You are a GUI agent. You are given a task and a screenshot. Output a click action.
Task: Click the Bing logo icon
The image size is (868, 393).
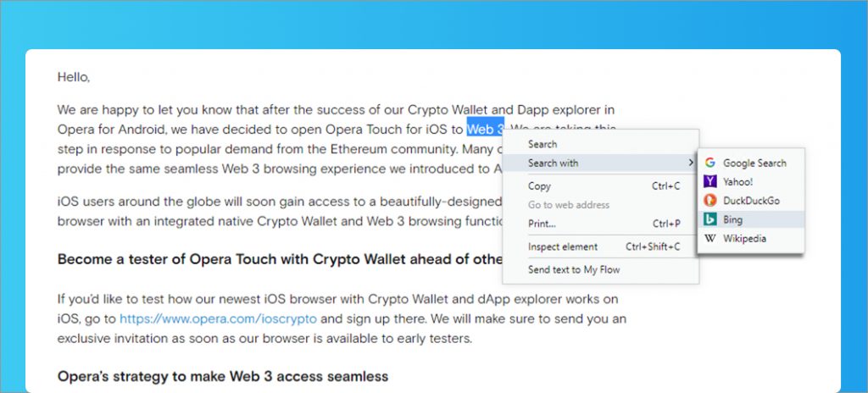click(x=709, y=219)
